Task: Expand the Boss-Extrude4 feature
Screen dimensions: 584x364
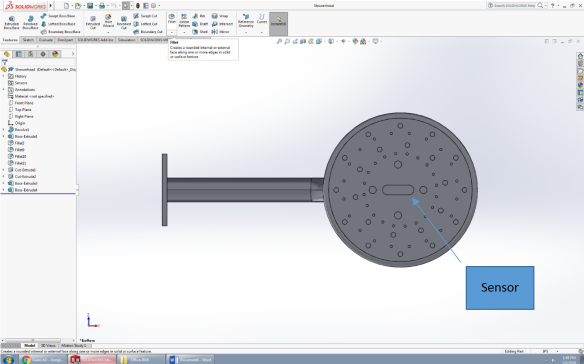Action: [x=4, y=190]
